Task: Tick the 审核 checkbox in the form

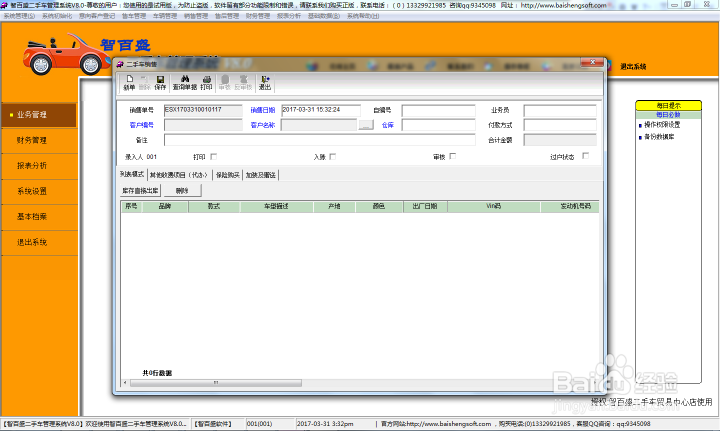Action: pyautogui.click(x=453, y=156)
